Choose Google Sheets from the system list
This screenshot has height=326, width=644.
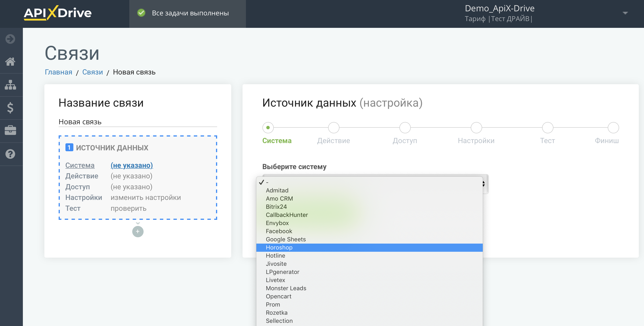pos(369,240)
